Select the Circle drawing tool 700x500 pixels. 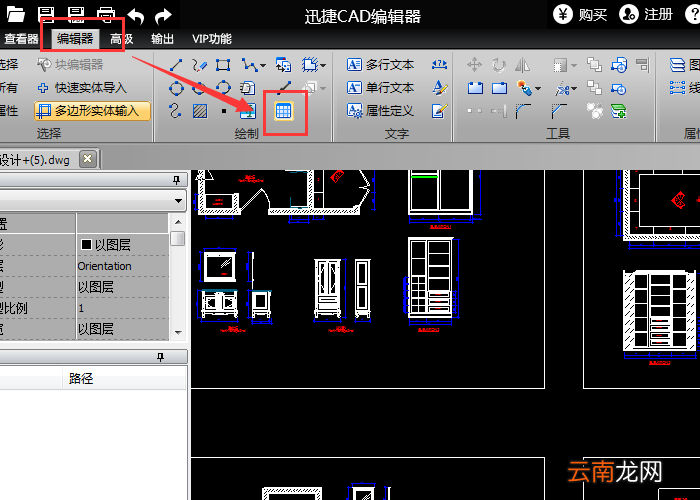176,88
